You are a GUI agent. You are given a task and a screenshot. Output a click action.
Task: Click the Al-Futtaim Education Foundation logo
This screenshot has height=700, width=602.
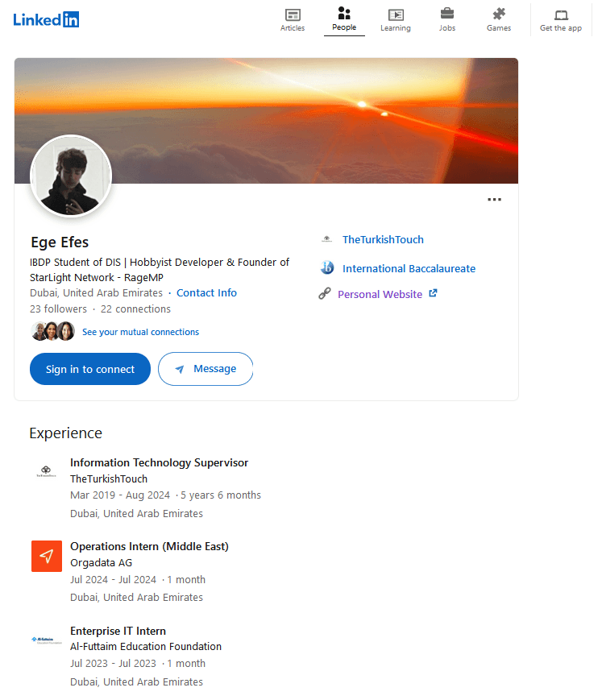[47, 640]
